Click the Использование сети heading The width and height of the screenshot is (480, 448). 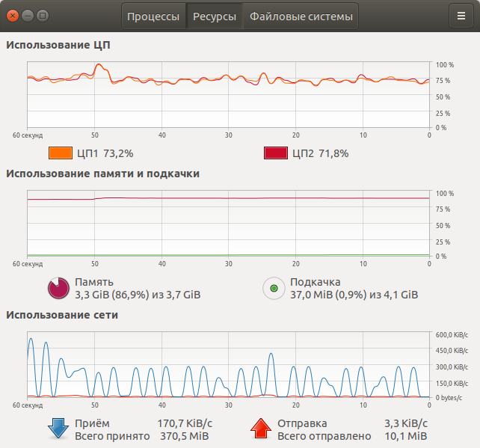62,315
